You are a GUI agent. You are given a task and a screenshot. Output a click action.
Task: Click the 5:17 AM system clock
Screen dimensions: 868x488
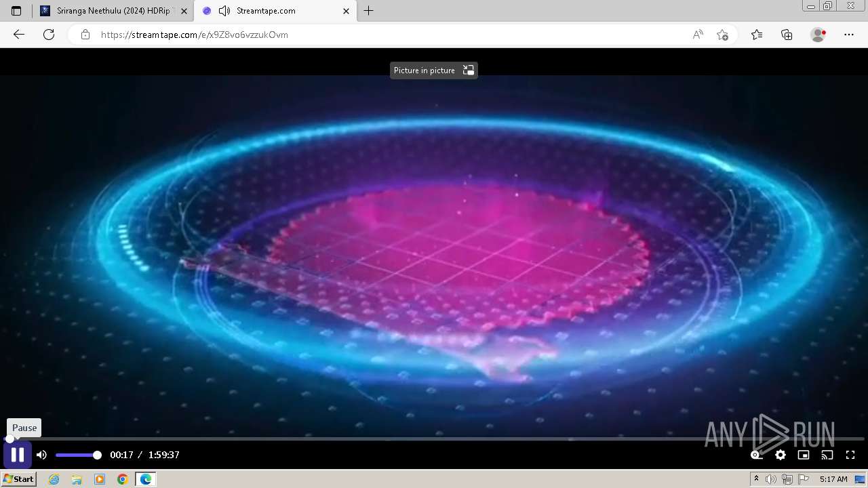tap(833, 479)
